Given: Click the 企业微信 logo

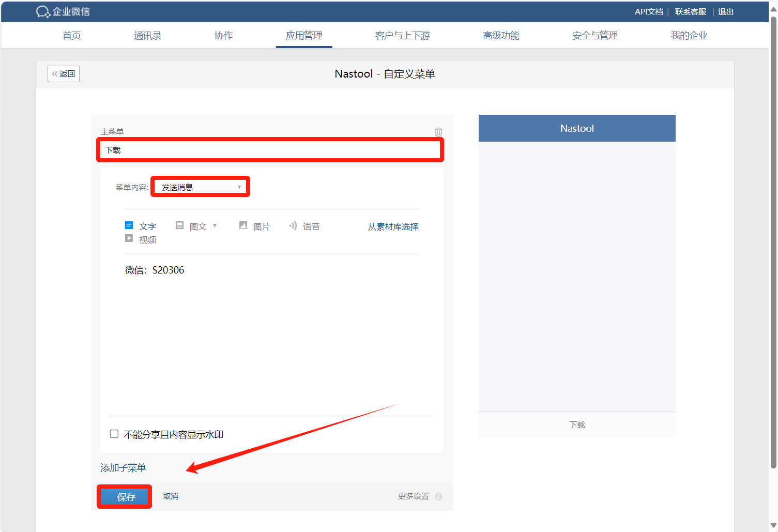Looking at the screenshot, I should 63,11.
